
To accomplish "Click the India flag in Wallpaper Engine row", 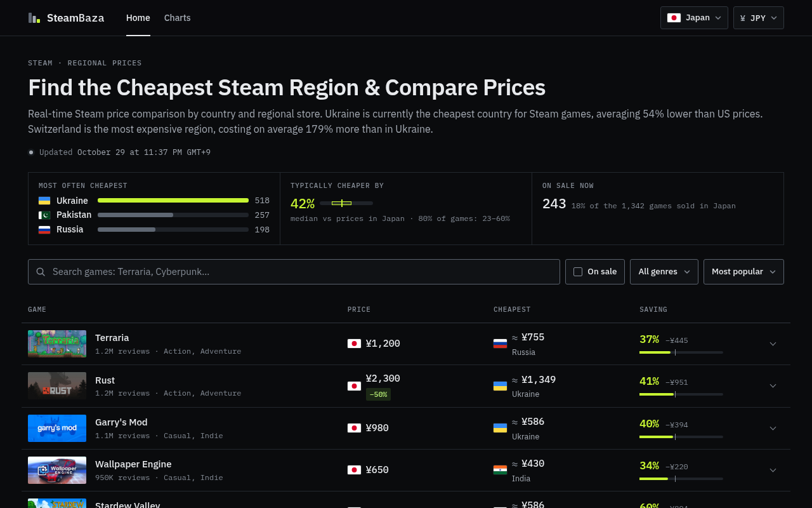I will coord(500,470).
